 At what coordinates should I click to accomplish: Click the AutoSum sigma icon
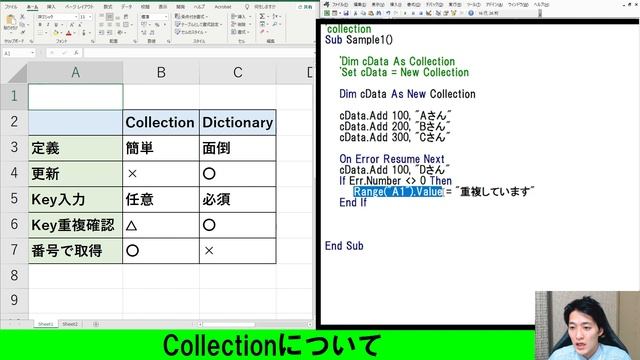262,16
